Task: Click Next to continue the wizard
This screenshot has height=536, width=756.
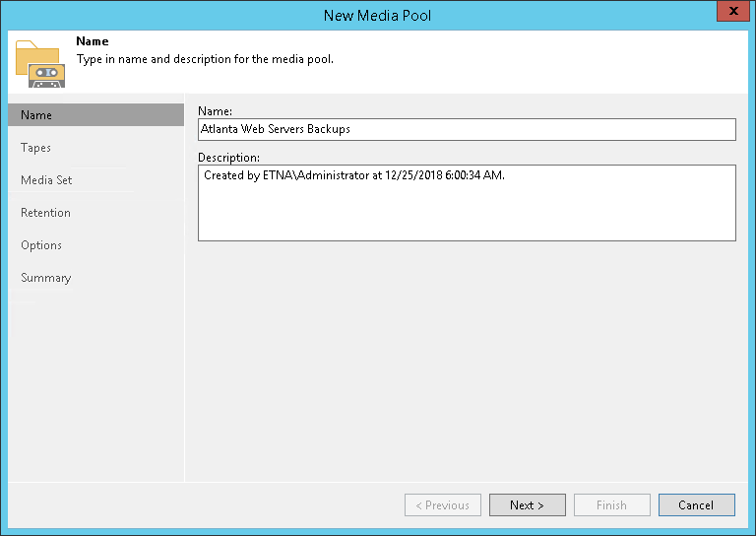Action: pyautogui.click(x=527, y=505)
